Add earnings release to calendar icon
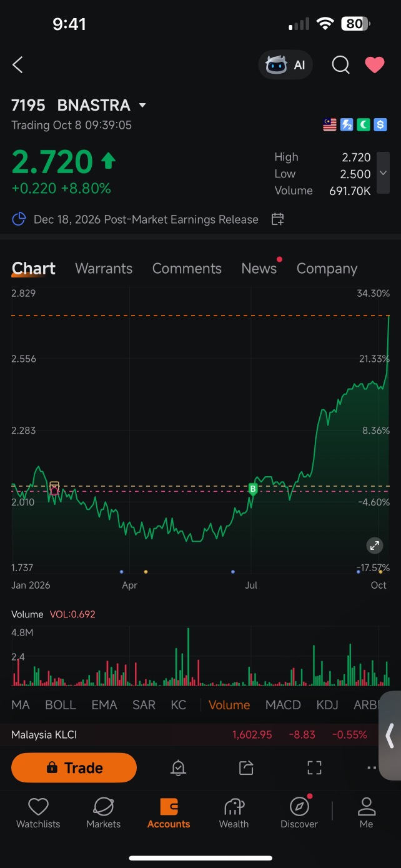This screenshot has width=401, height=868. coord(278,219)
